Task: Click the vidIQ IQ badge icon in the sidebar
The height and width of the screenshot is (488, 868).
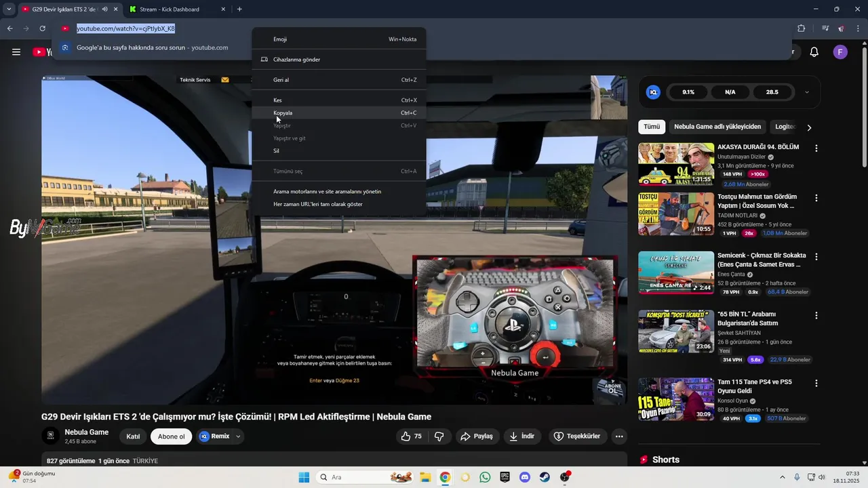Action: tap(653, 92)
